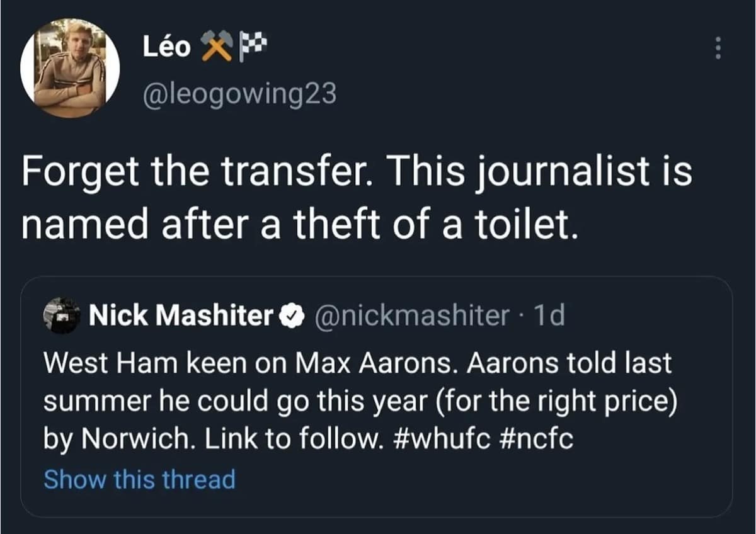This screenshot has height=534, width=756.
Task: Click Show this thread
Action: point(139,479)
